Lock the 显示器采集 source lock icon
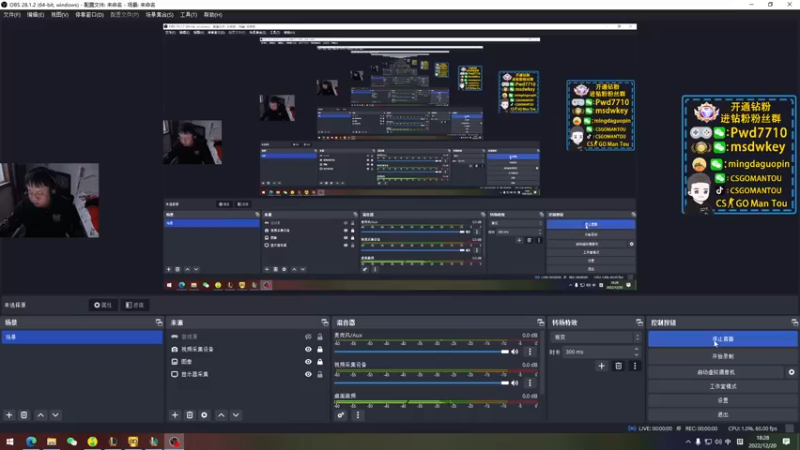 point(320,374)
